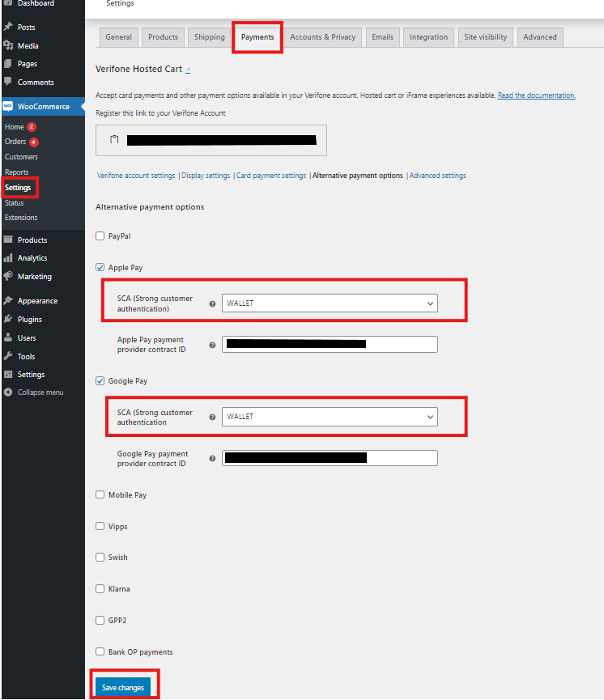Open WooCommerce Status submenu
The width and height of the screenshot is (604, 700).
tap(15, 202)
